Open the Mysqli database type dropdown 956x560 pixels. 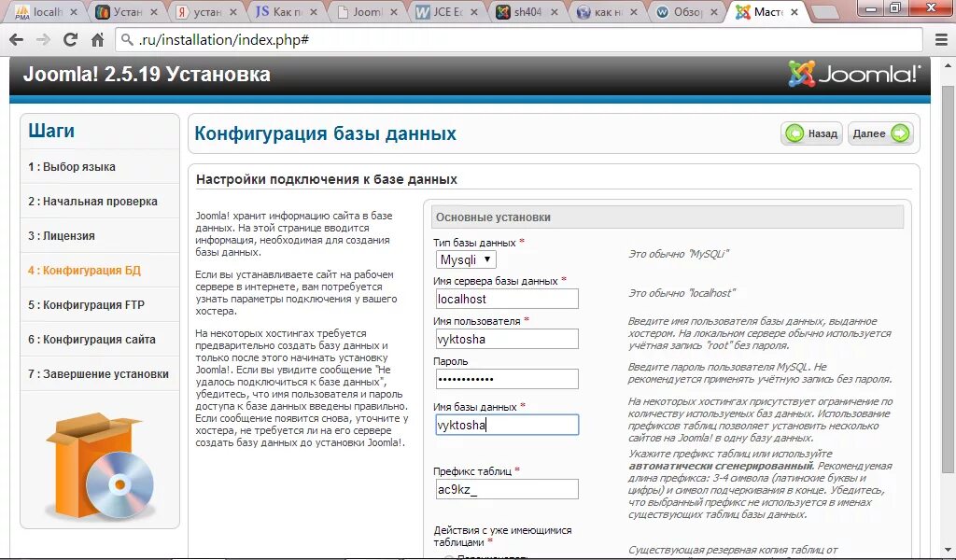pyautogui.click(x=466, y=259)
